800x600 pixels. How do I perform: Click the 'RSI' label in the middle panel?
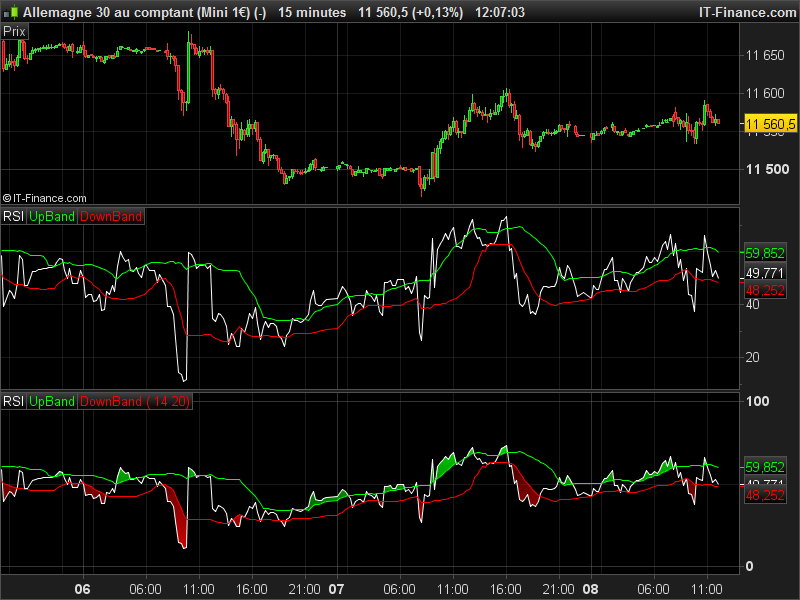point(13,216)
